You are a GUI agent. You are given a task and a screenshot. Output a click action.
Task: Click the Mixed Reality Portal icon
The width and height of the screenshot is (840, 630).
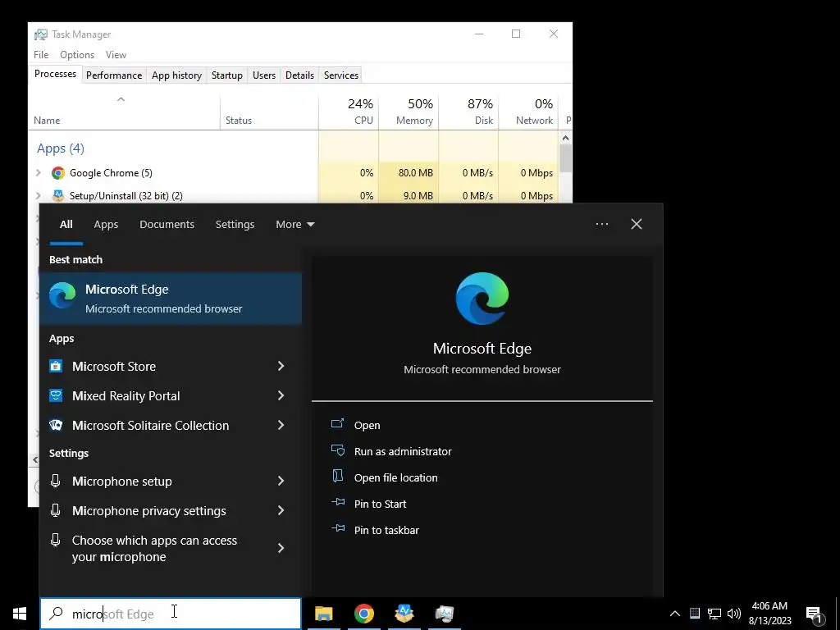coord(56,395)
